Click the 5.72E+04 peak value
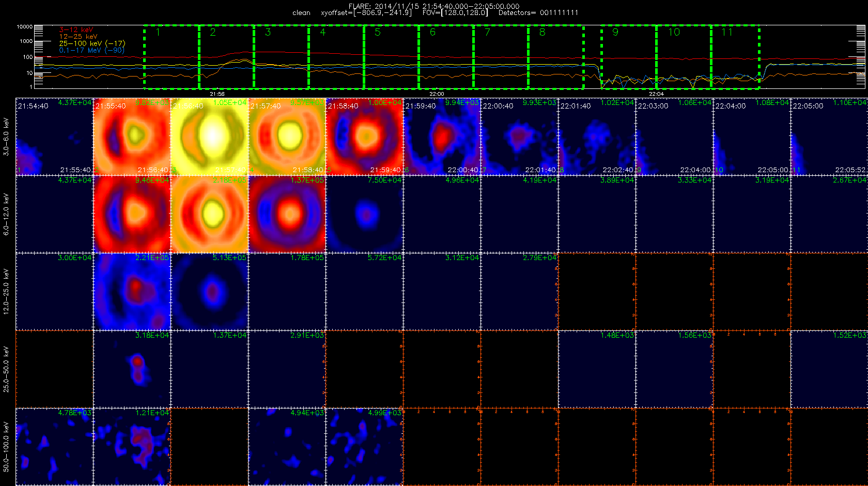 385,257
